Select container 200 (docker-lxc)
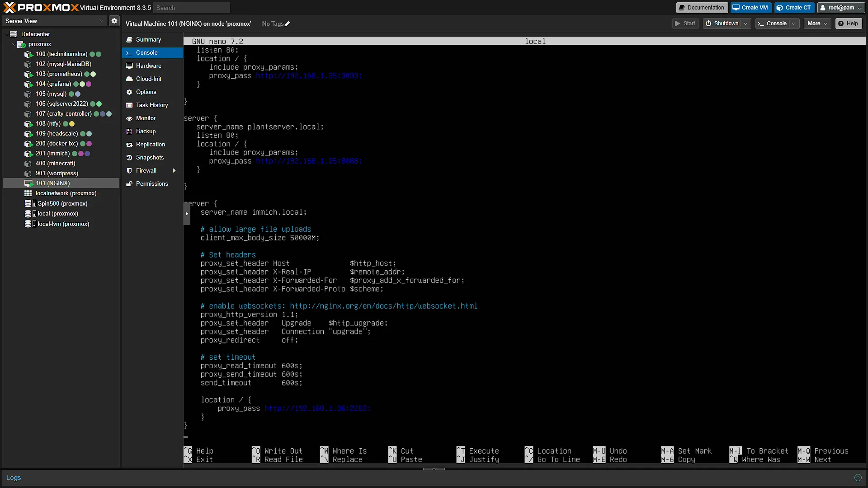The height and width of the screenshot is (488, 868). [x=57, y=144]
